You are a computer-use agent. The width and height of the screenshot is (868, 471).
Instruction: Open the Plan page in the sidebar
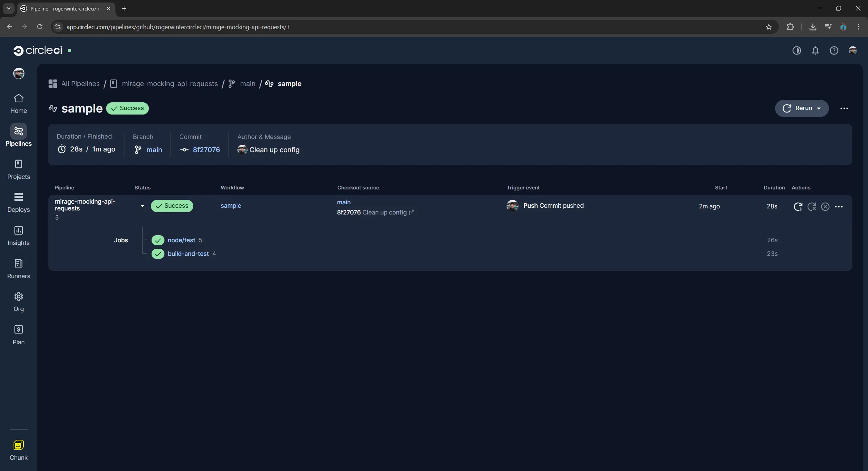(19, 335)
